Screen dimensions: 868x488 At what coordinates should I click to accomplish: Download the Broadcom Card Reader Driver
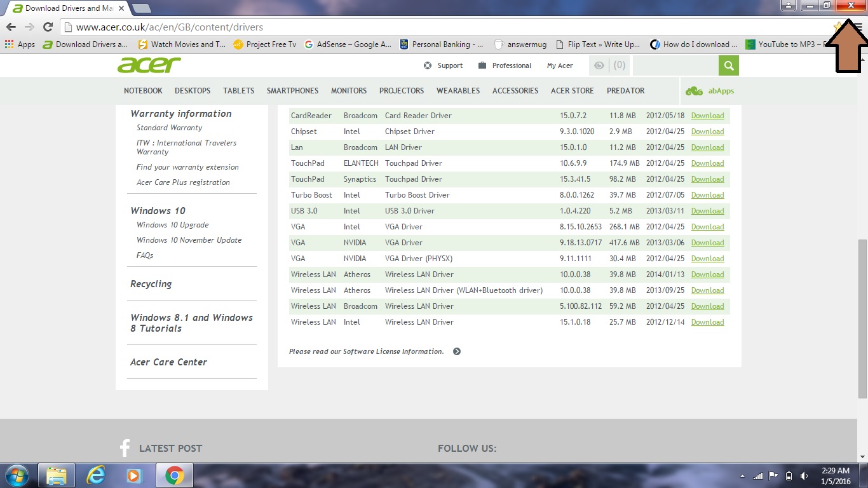tap(707, 116)
